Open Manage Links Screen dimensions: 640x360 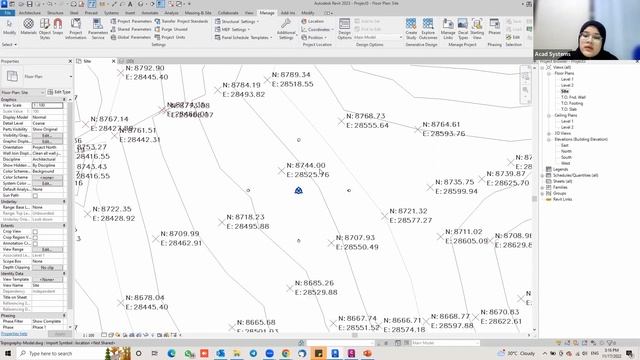click(448, 29)
